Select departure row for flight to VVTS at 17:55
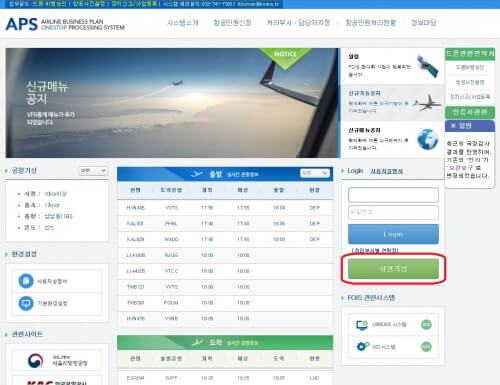Screen dimensions: 500x385 point(225,208)
